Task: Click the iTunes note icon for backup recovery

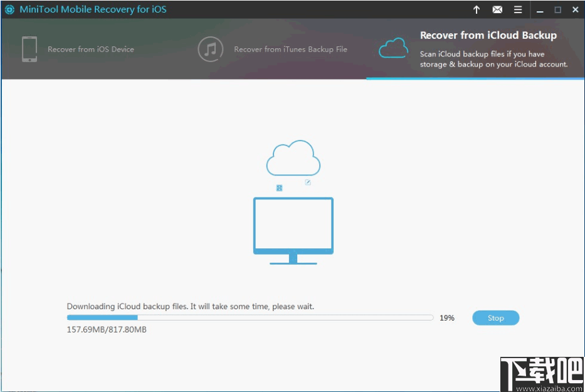Action: pos(210,49)
